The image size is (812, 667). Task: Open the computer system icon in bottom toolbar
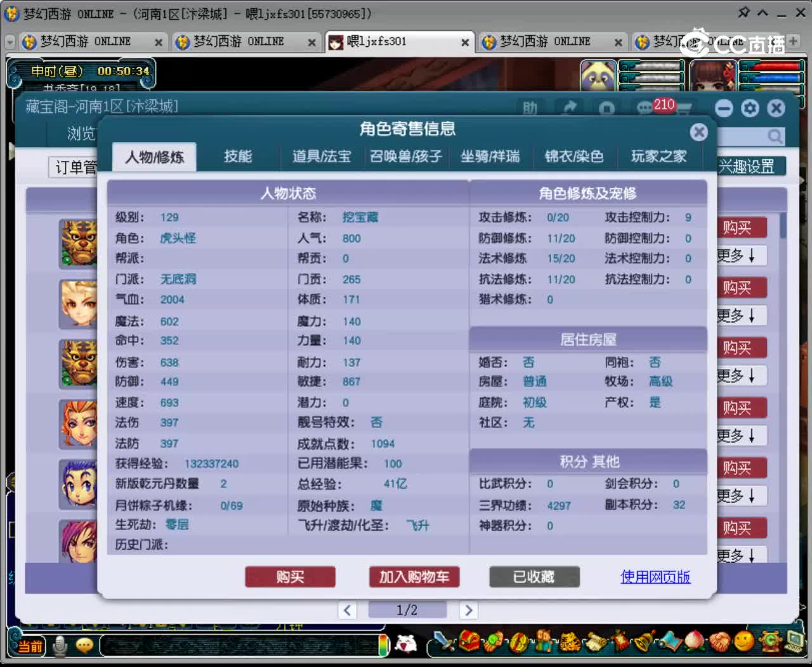pos(794,642)
